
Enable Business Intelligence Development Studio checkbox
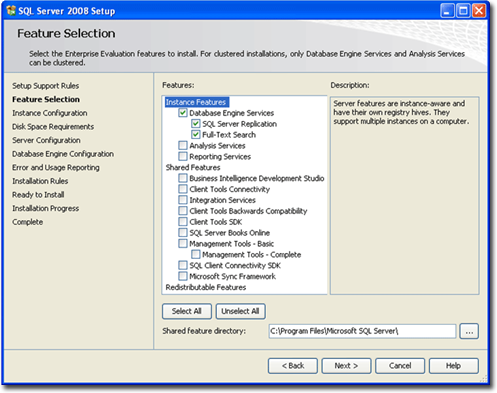click(x=183, y=178)
